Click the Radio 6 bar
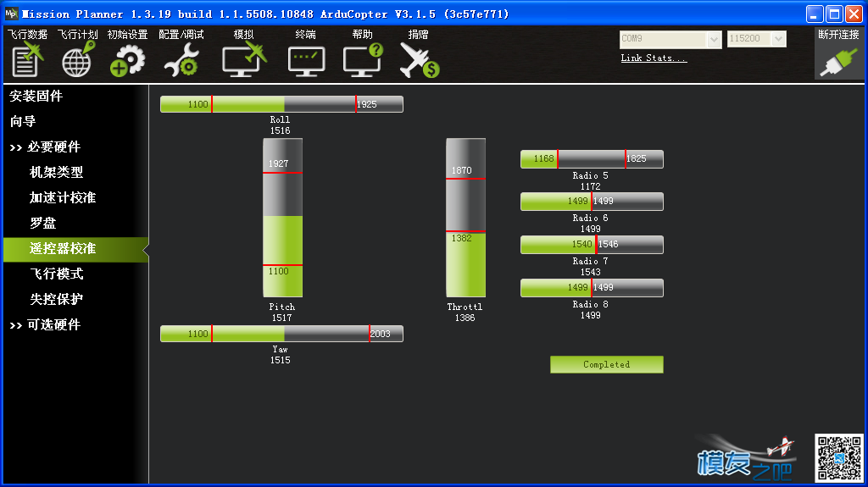 tap(592, 202)
